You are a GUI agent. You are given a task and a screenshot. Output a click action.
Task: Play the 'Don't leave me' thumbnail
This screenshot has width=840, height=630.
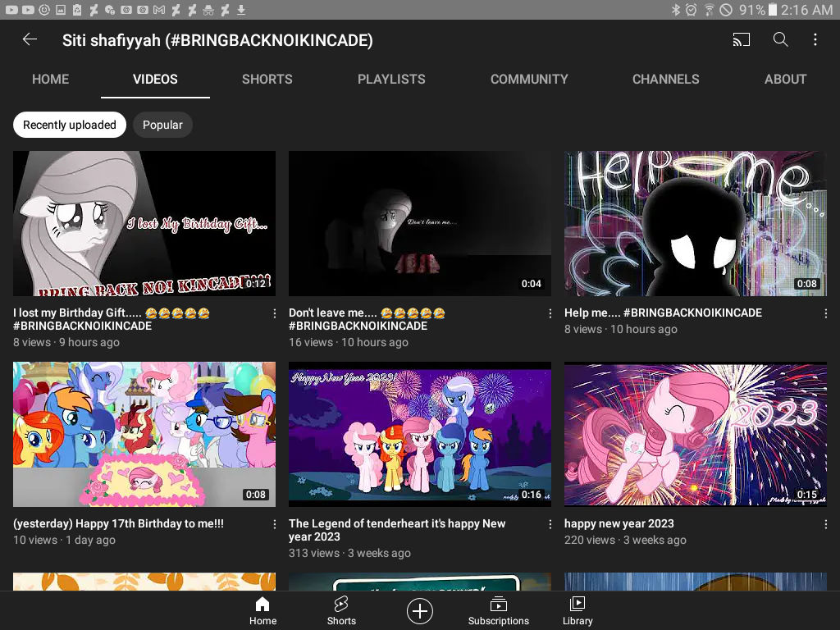[419, 223]
